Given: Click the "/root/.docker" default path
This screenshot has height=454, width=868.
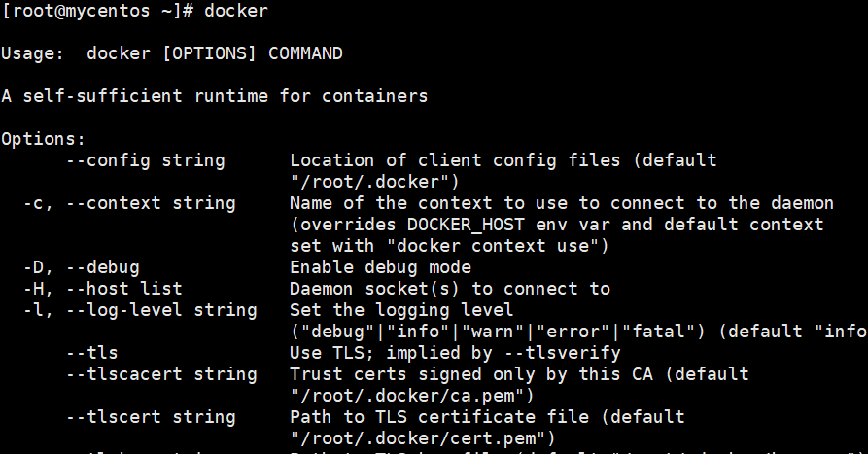Looking at the screenshot, I should pyautogui.click(x=375, y=182).
